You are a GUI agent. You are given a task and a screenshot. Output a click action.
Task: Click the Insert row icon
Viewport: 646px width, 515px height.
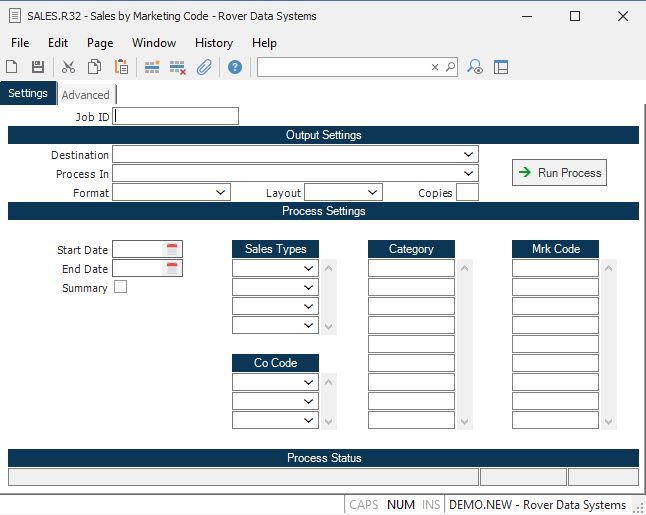152,67
